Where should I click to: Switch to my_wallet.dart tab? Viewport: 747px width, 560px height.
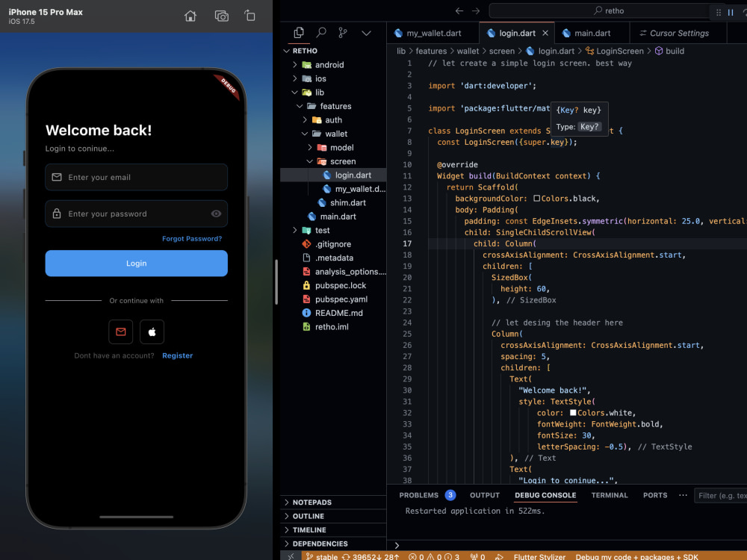point(433,33)
